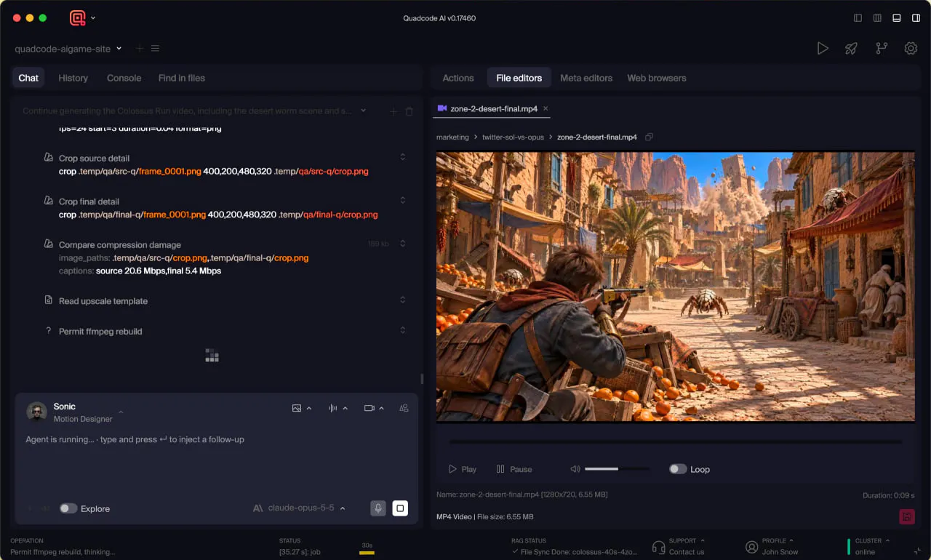The width and height of the screenshot is (931, 560).
Task: Open the dropdown arrow next to Quadcode logo
Action: click(x=93, y=18)
